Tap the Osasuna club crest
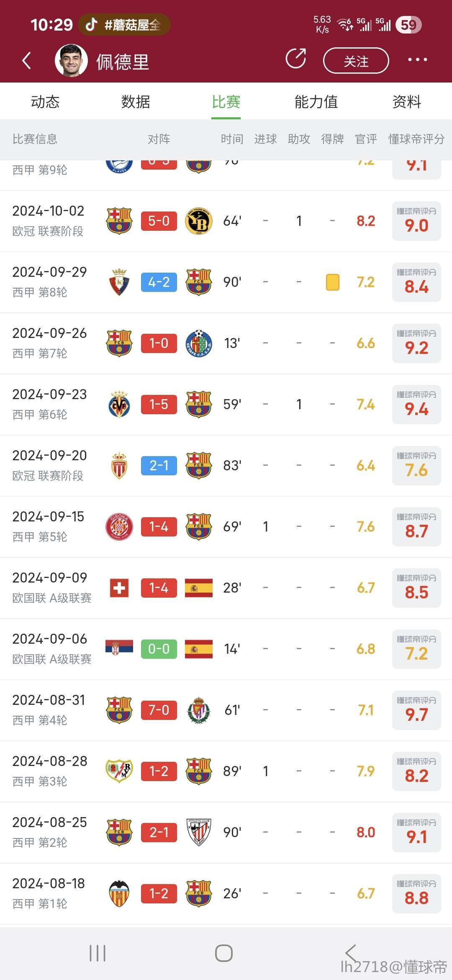452x980 pixels. [119, 282]
